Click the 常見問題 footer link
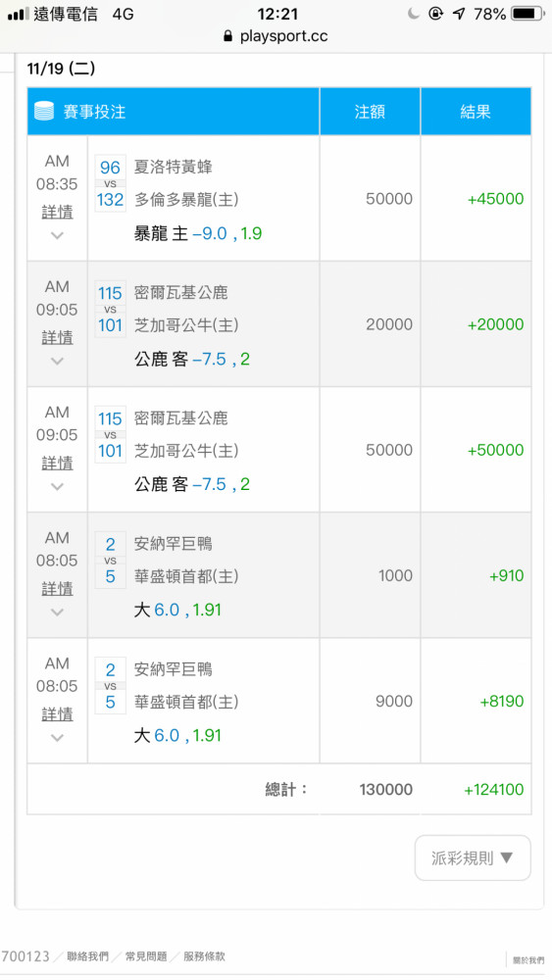 (146, 956)
